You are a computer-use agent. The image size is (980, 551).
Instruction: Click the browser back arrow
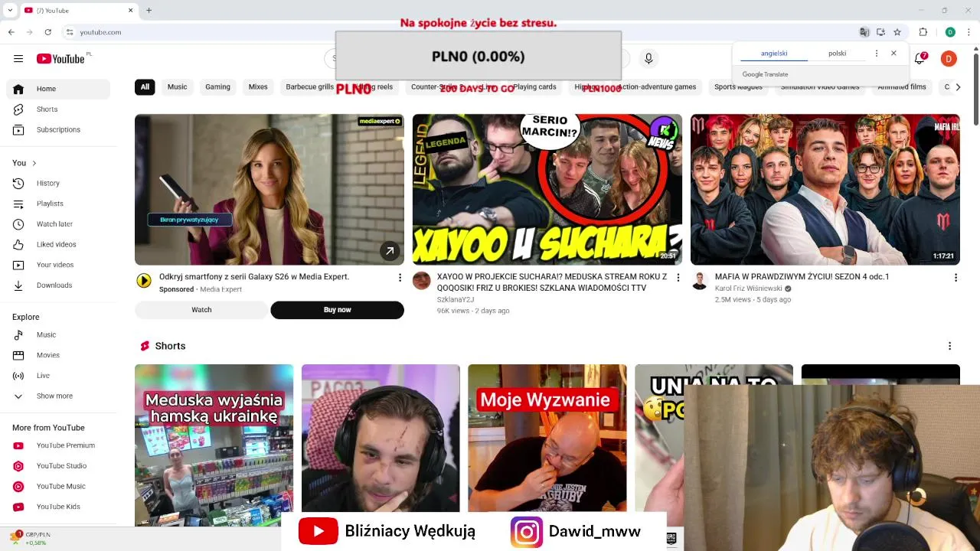click(x=11, y=32)
